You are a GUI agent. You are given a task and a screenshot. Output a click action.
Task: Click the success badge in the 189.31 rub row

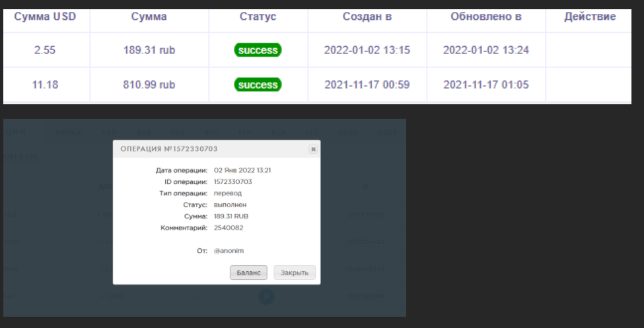pos(258,50)
